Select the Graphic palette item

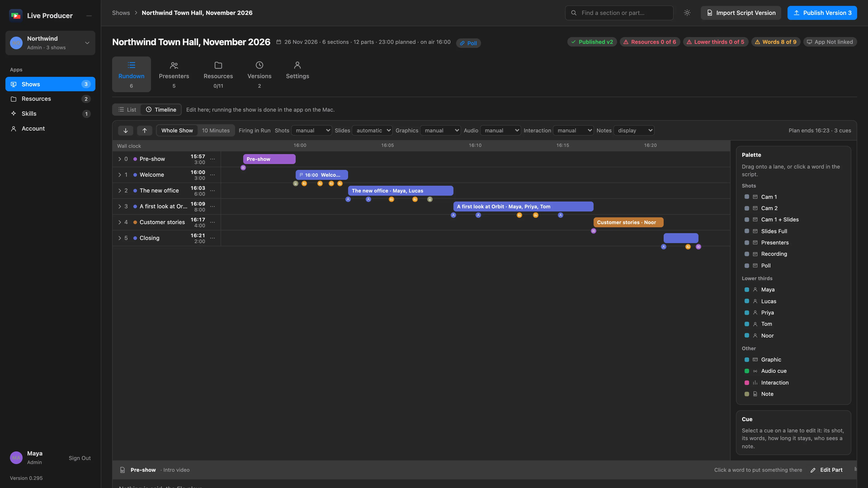tap(793, 360)
